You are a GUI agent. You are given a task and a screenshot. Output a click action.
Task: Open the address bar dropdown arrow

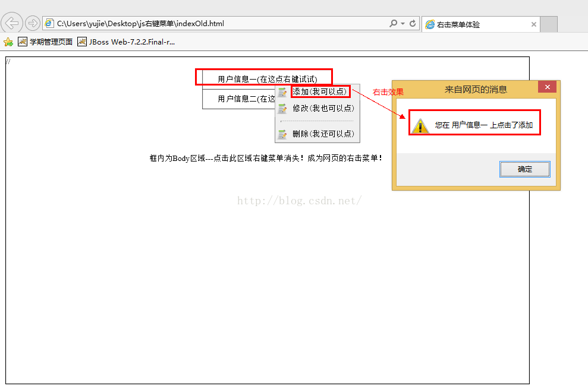click(403, 24)
